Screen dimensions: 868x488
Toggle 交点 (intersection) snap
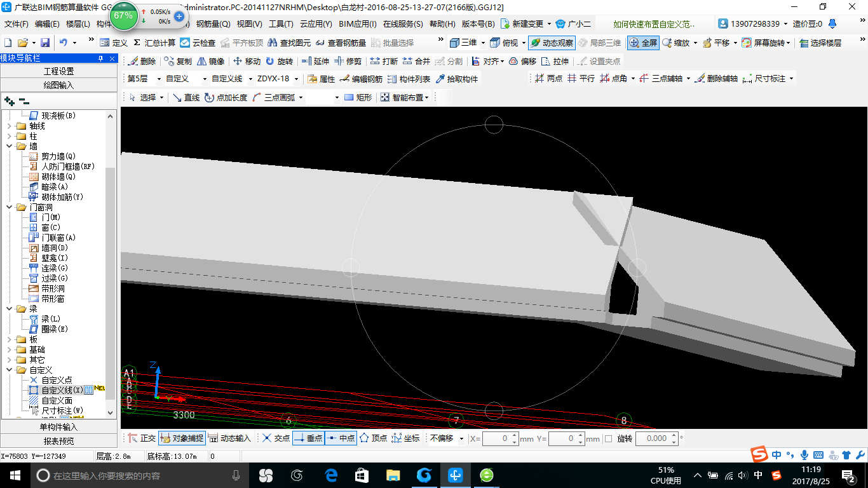[276, 438]
